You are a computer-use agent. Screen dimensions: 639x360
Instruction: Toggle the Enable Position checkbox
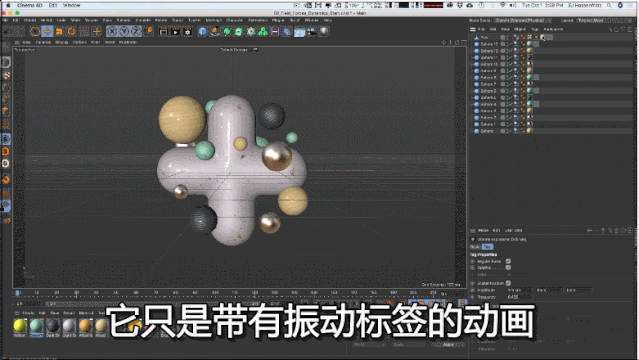pos(508,283)
